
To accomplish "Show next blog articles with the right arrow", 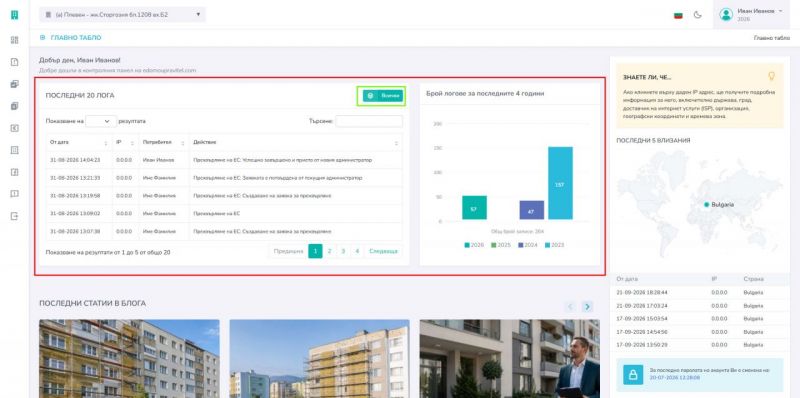I will 588,306.
